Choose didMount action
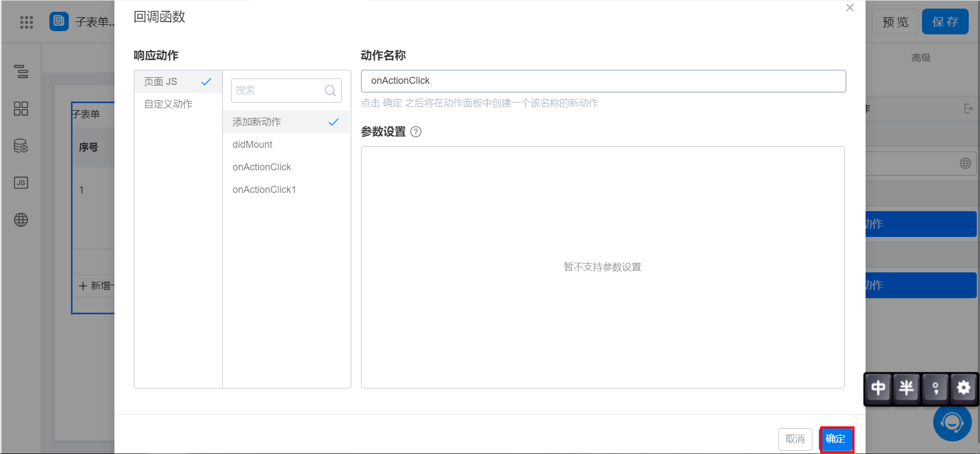 tap(286, 145)
